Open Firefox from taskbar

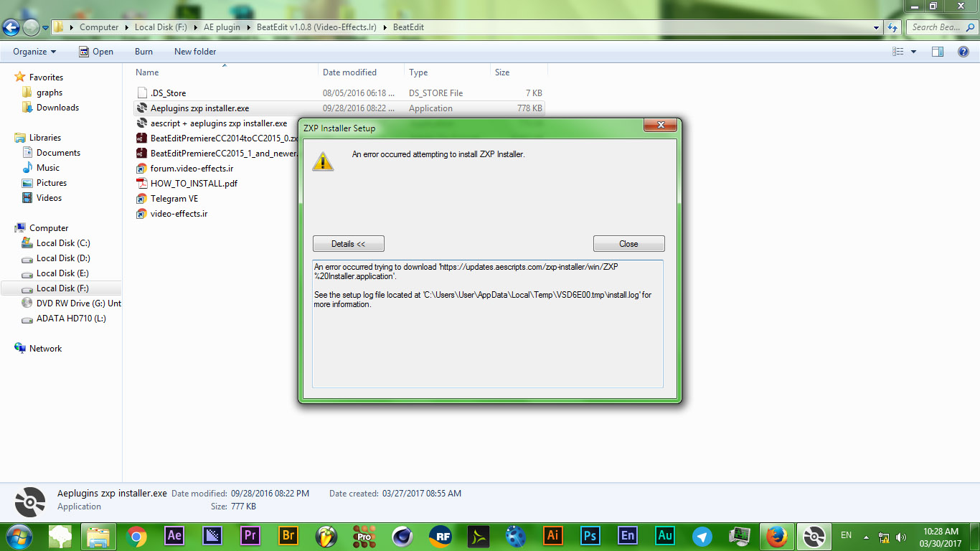(776, 536)
